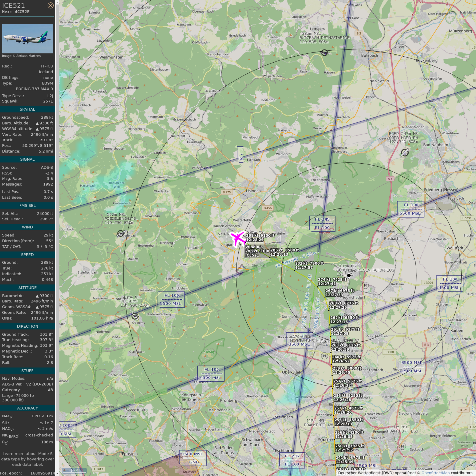Open the OpenStreetMap attribution link

pyautogui.click(x=435, y=473)
